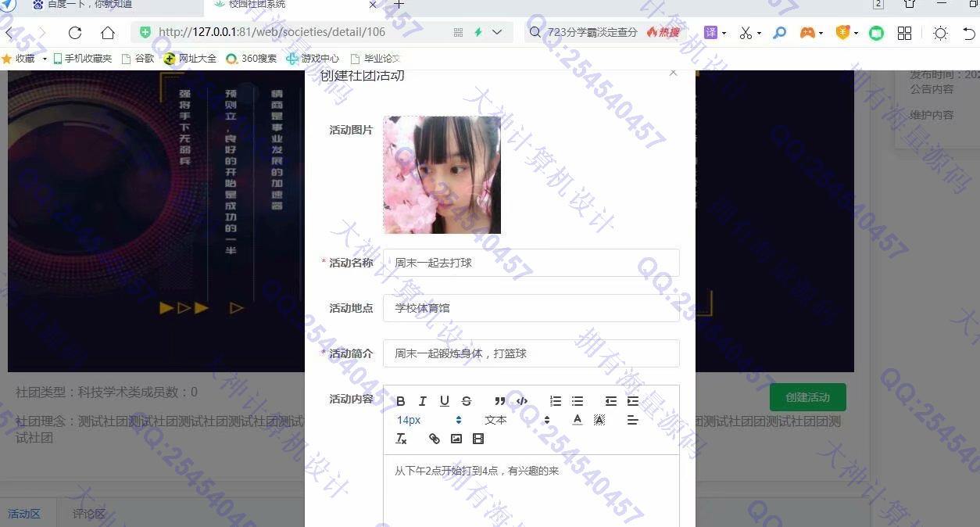
Task: Click the uploaded activity image thumbnail
Action: 442,175
